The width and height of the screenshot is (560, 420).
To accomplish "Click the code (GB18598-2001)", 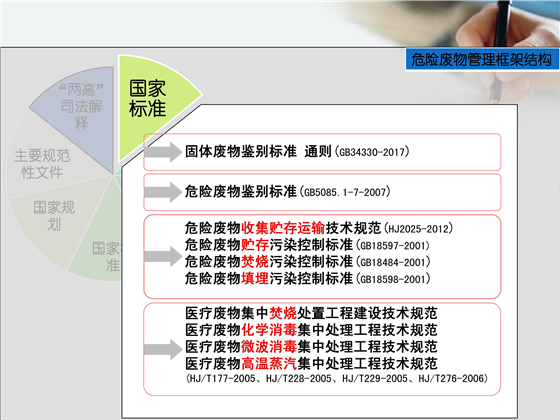I will (x=392, y=279).
